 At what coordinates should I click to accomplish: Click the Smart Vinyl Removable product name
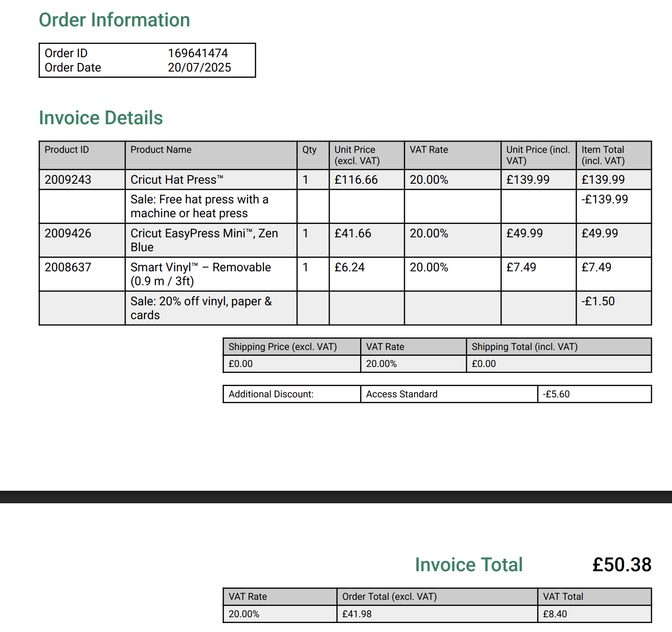tap(201, 274)
